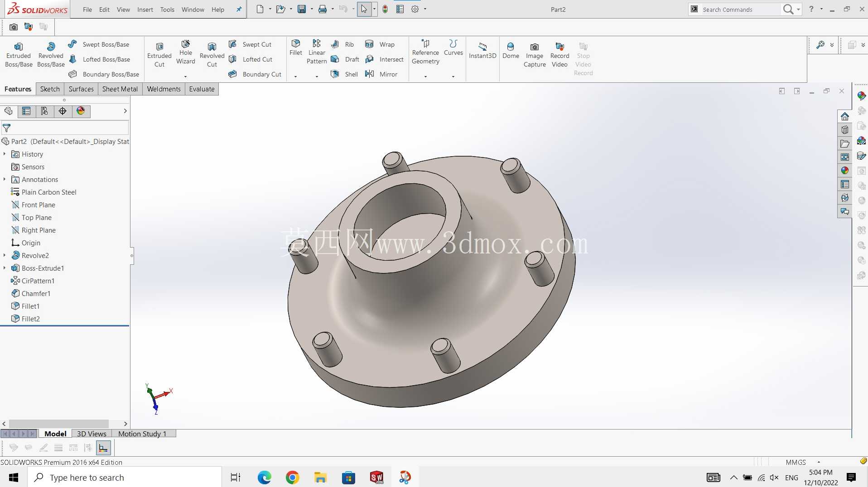
Task: Open the ConfigurationManager tab icon
Action: pos(44,111)
